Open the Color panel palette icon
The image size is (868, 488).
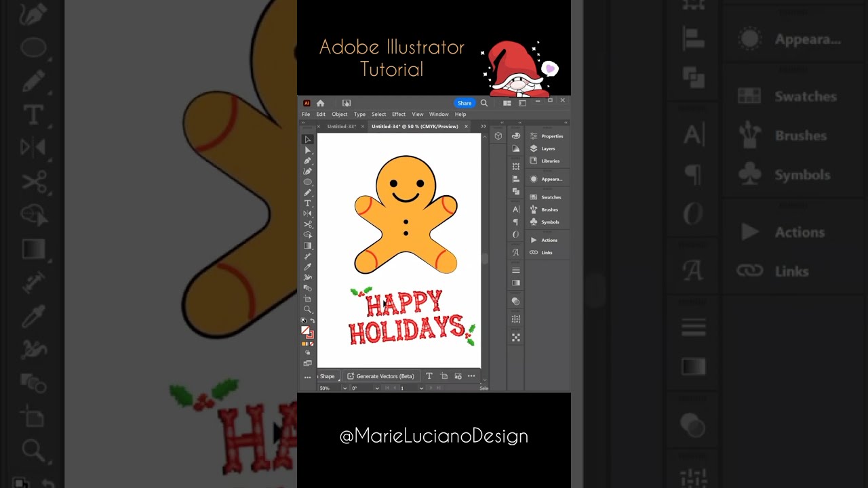pyautogui.click(x=516, y=136)
